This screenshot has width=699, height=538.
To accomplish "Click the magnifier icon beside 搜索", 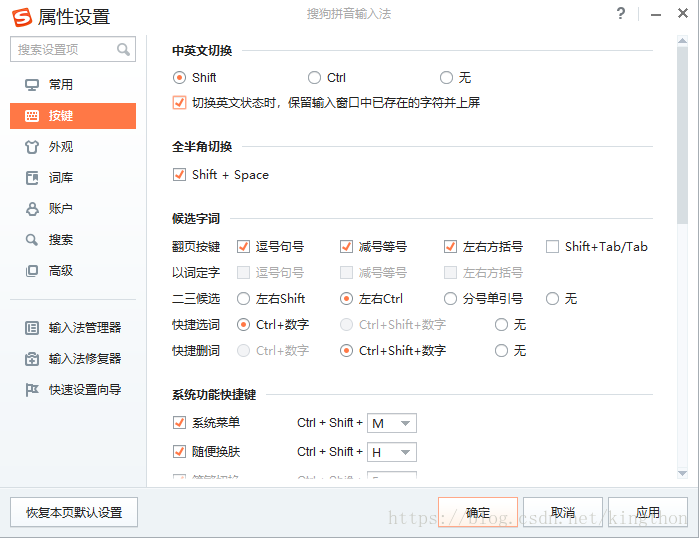I will (x=32, y=240).
